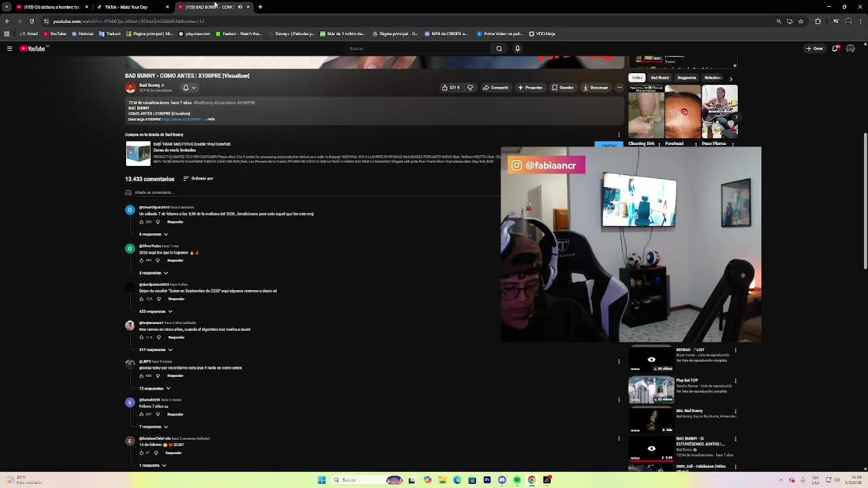Image resolution: width=868 pixels, height=488 pixels.
Task: Go back with the browser back arrow
Action: [7, 21]
